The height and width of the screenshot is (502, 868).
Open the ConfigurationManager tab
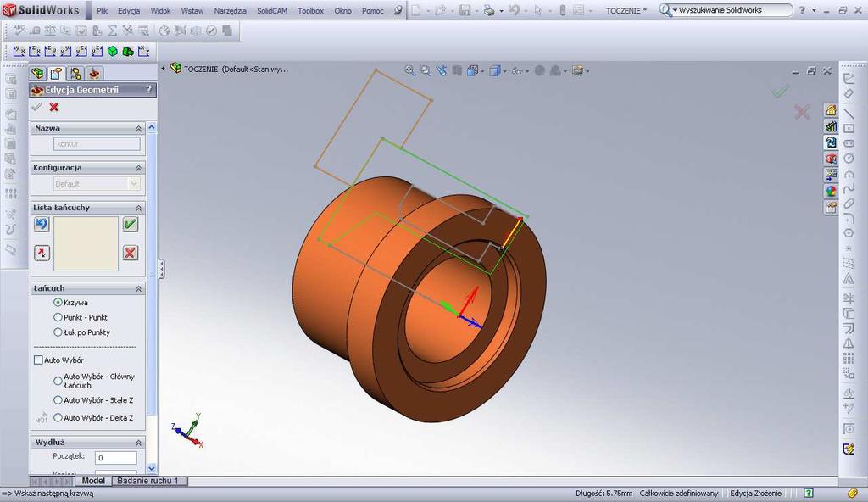pyautogui.click(x=75, y=73)
